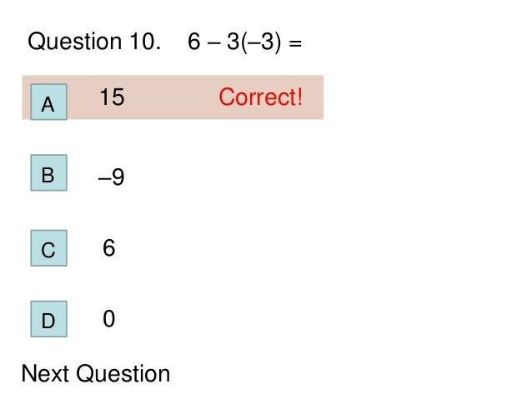
Task: Select the answer value 0
Action: click(x=108, y=319)
